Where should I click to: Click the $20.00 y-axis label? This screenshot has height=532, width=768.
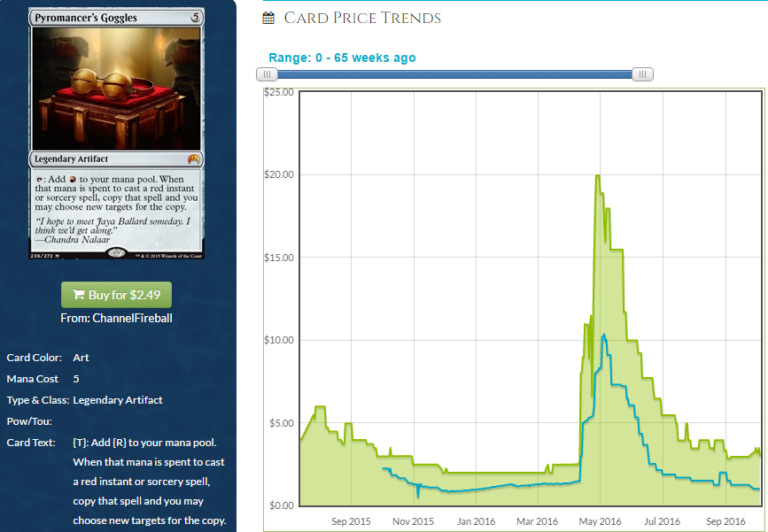coord(279,174)
